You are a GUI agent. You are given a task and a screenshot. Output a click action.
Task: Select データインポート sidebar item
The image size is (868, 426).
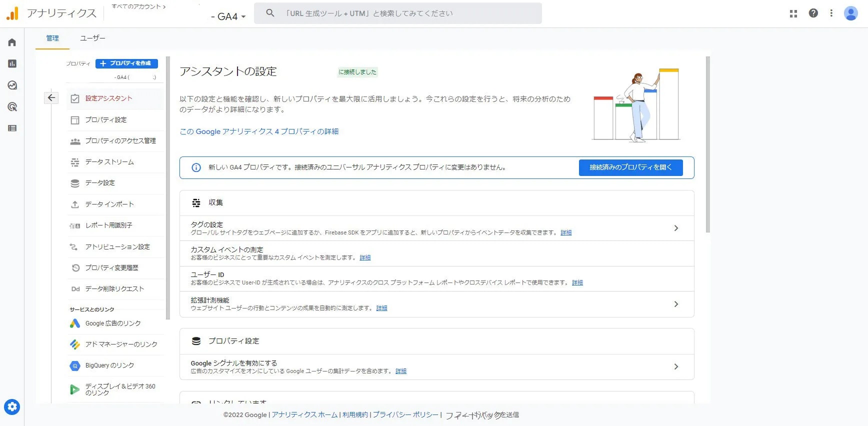(109, 204)
